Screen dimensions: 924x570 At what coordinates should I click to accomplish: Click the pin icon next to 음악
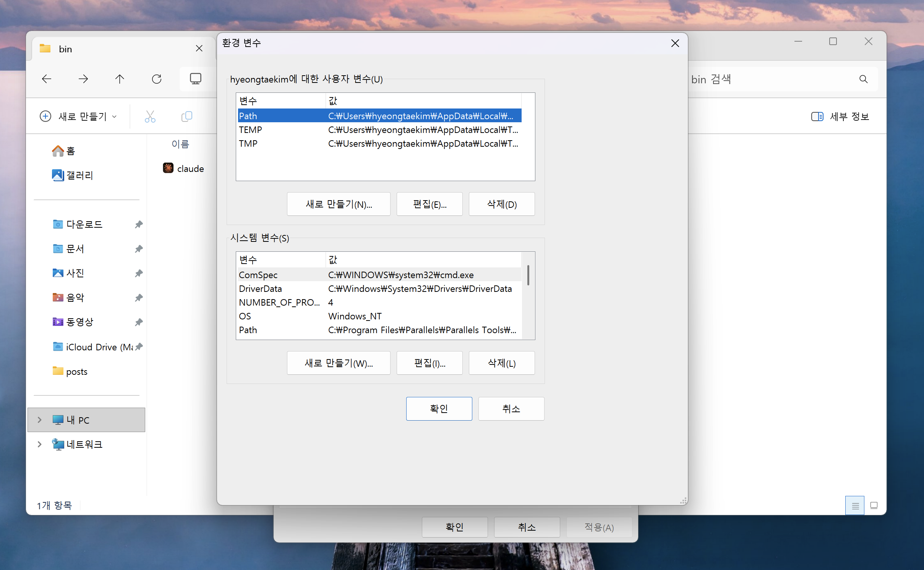point(139,298)
